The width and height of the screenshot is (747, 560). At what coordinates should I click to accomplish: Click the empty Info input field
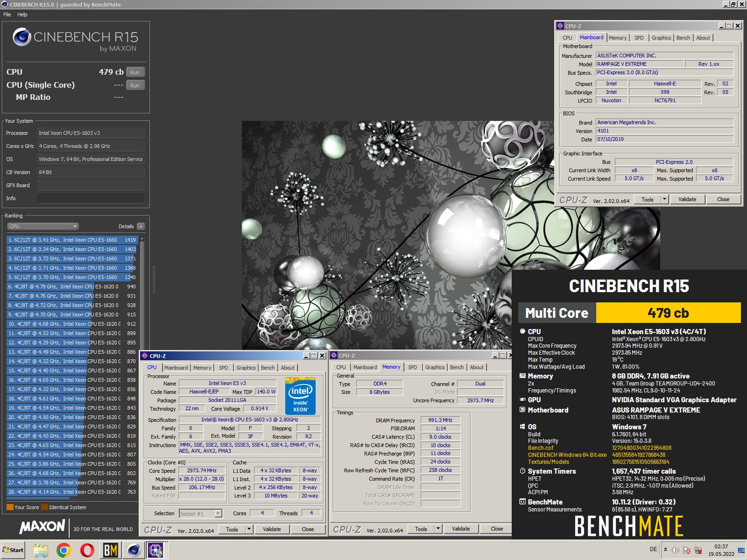tap(91, 198)
